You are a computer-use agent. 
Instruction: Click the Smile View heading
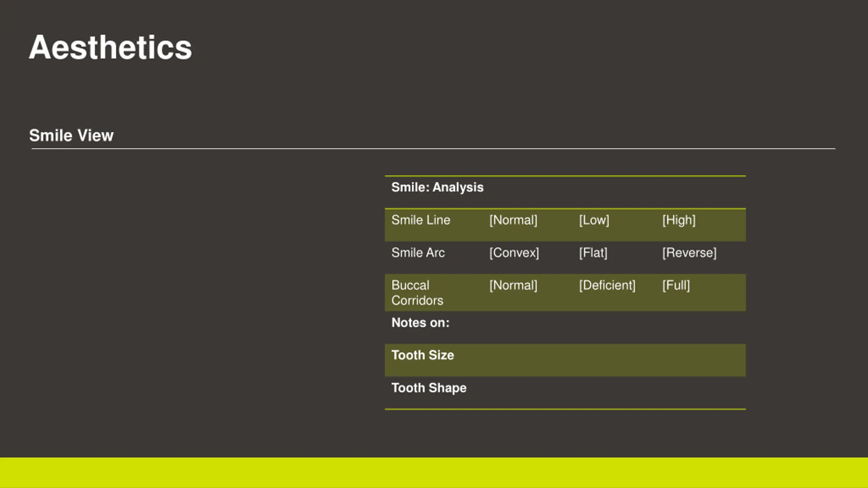(71, 136)
